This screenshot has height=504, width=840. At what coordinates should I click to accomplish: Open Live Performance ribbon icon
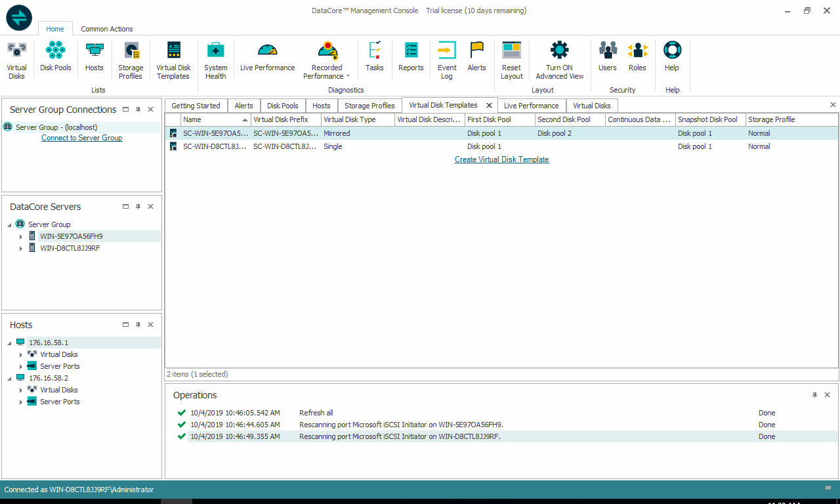point(268,56)
